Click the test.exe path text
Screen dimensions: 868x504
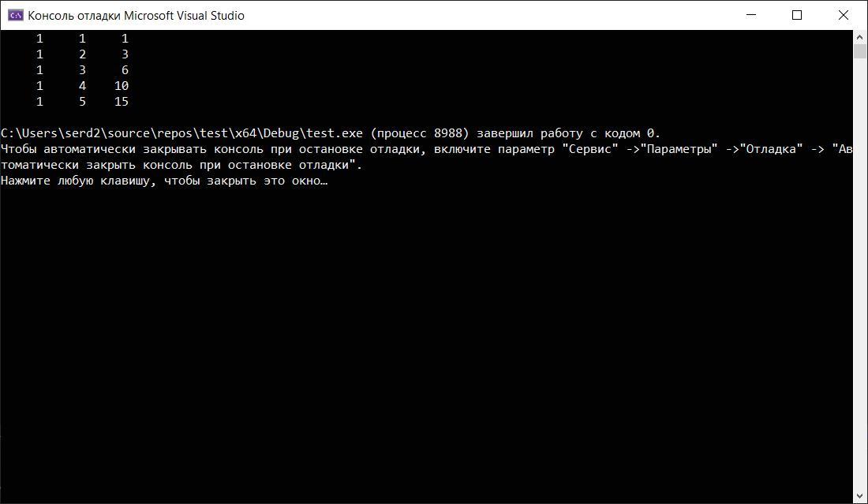click(181, 133)
